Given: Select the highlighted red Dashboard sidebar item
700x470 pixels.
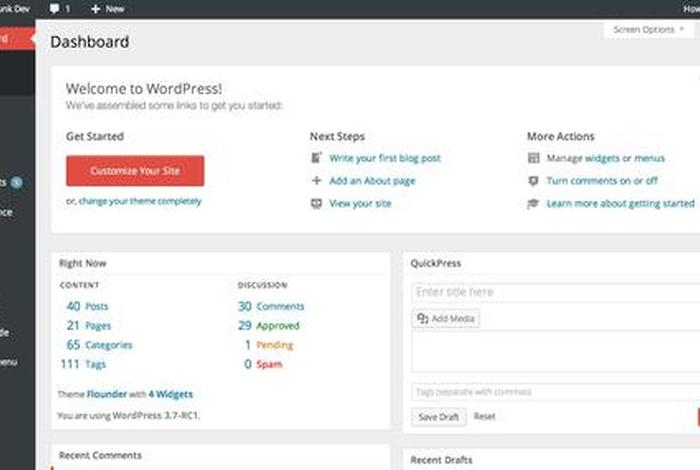Looking at the screenshot, I should point(17,38).
